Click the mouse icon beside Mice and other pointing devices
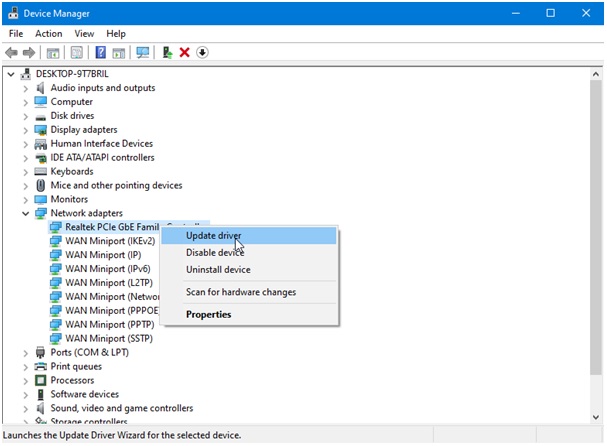 pos(40,185)
